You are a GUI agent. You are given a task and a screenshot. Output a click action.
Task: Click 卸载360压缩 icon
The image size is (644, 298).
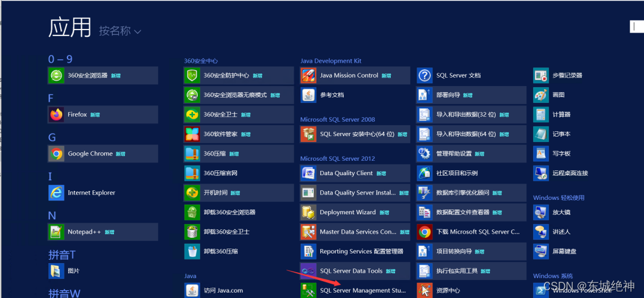[x=192, y=251]
